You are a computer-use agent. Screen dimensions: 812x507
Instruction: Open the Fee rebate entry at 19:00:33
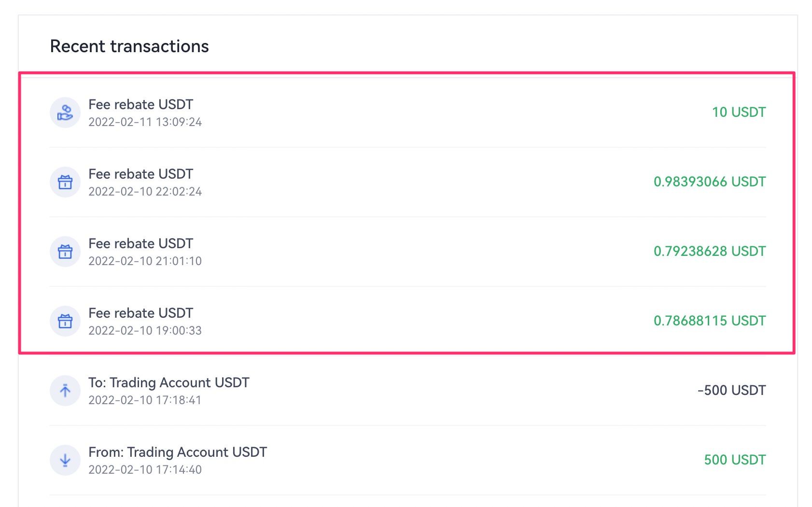[140, 313]
